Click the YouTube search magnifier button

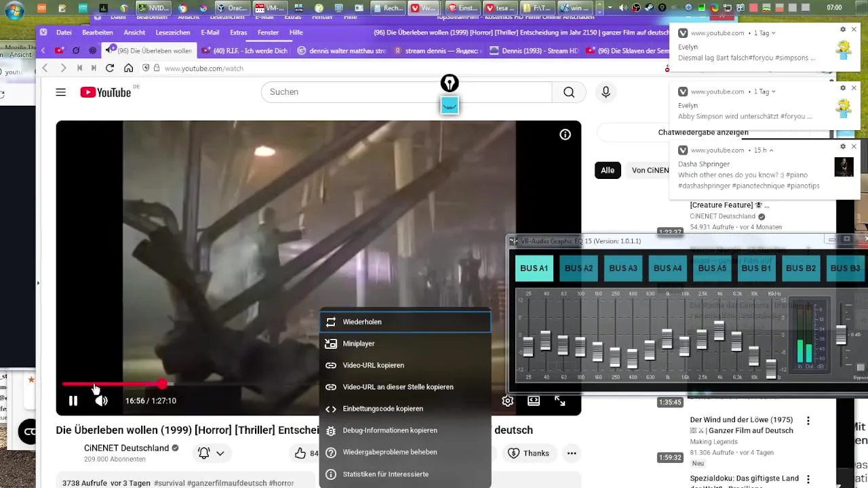click(569, 92)
